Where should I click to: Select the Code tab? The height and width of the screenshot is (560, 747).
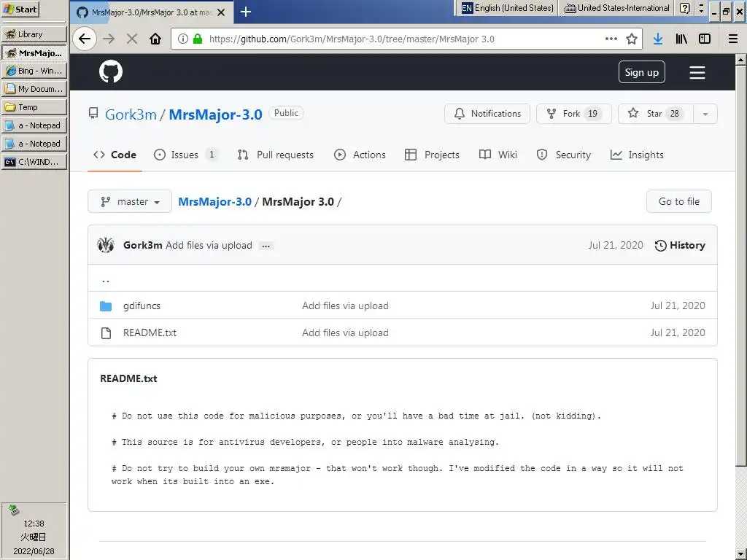coord(115,155)
